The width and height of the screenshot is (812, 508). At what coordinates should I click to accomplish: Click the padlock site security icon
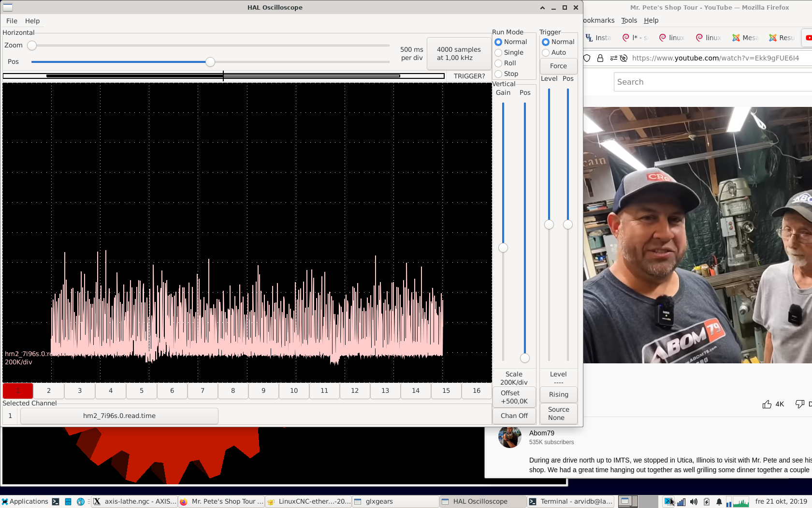600,58
